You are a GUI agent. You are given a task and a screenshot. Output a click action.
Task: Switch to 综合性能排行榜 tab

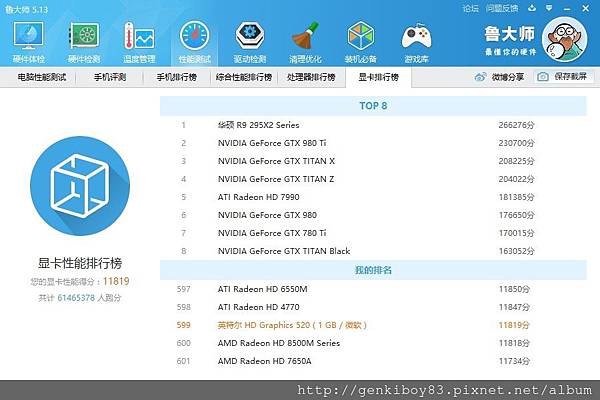tap(244, 77)
